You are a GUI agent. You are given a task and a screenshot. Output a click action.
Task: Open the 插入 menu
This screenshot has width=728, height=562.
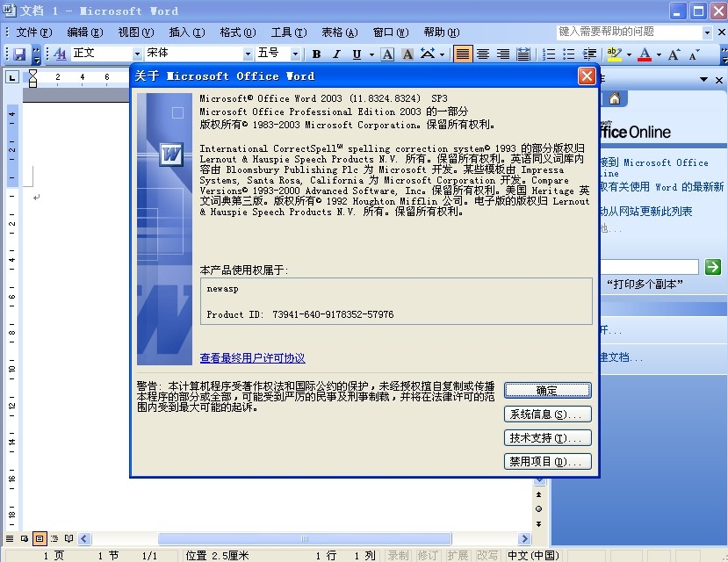pyautogui.click(x=187, y=32)
